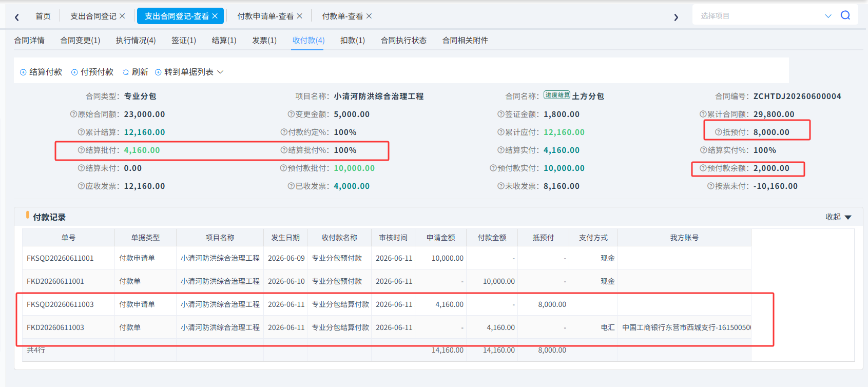868x387 pixels.
Task: Switch to the 合同详情 tab
Action: tap(29, 40)
